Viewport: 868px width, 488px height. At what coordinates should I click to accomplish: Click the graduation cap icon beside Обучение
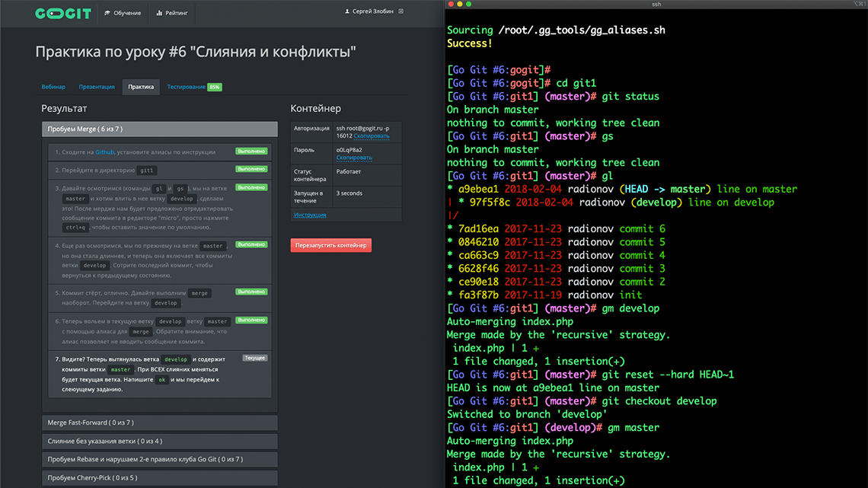coord(107,13)
